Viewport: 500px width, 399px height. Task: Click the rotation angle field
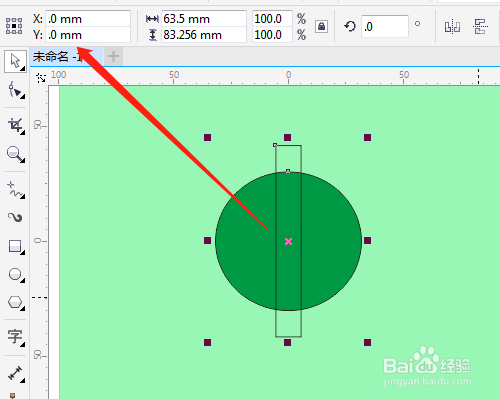[x=385, y=26]
